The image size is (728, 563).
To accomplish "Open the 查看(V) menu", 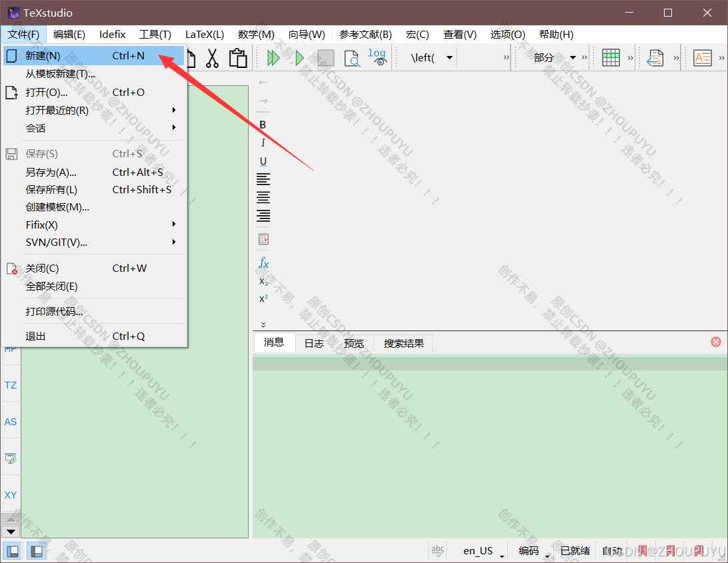I will point(459,35).
